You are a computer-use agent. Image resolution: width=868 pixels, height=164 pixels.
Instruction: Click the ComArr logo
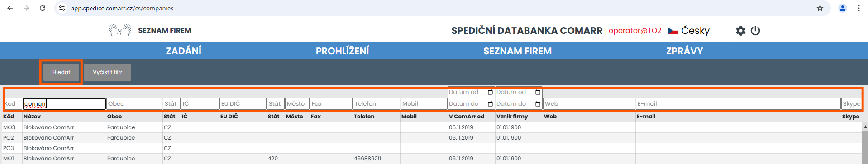(x=120, y=30)
